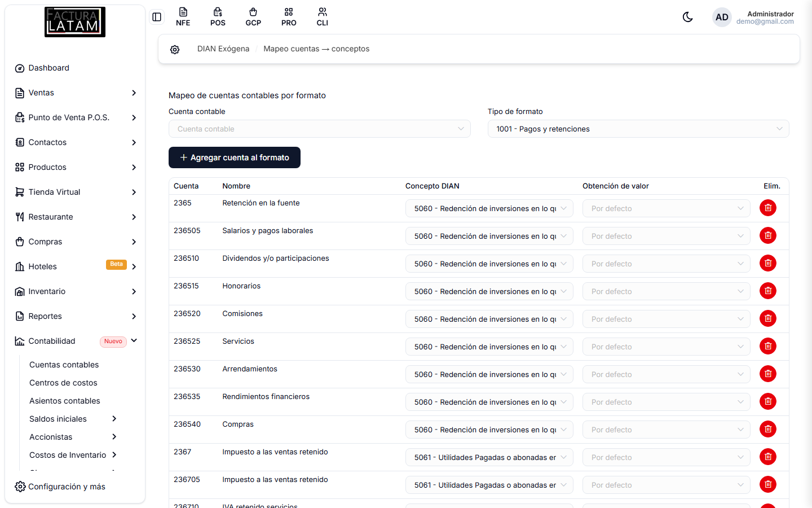Click the Concepto DIAN column header
Image resolution: width=812 pixels, height=508 pixels.
(433, 186)
